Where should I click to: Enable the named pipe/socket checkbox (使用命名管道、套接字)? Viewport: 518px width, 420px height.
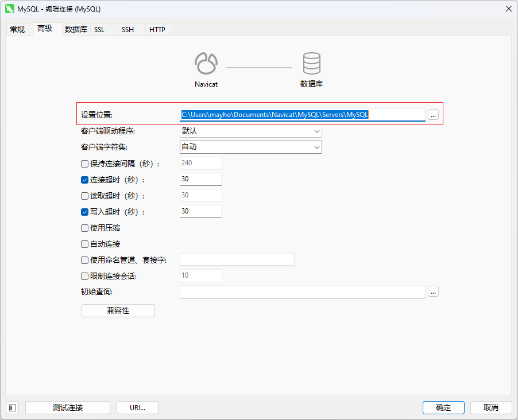pyautogui.click(x=84, y=260)
